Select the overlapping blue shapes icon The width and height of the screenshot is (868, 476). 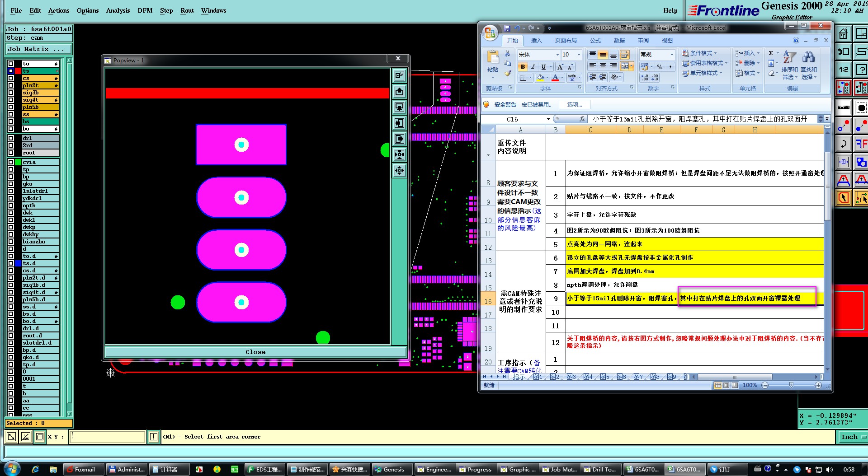(x=861, y=162)
